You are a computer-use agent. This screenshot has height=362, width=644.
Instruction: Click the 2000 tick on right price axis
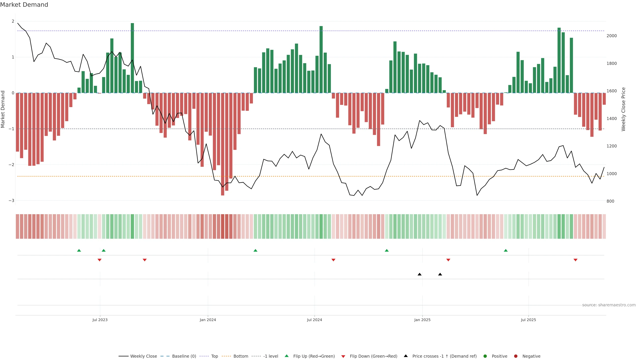pos(611,36)
